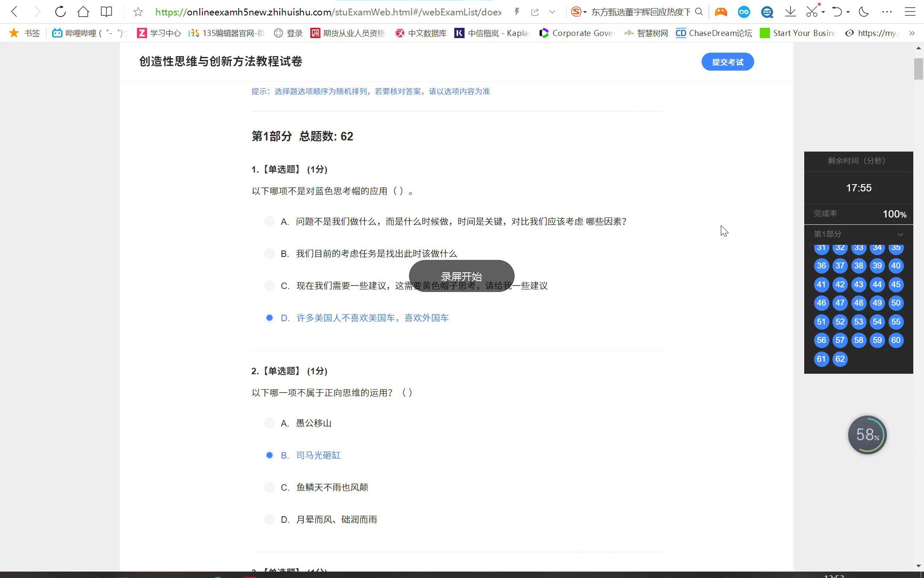
Task: Jump to question 36 in navigator
Action: [821, 265]
